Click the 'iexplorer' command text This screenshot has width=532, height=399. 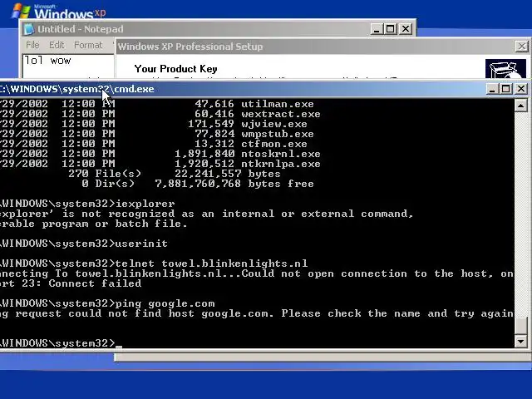pos(145,204)
